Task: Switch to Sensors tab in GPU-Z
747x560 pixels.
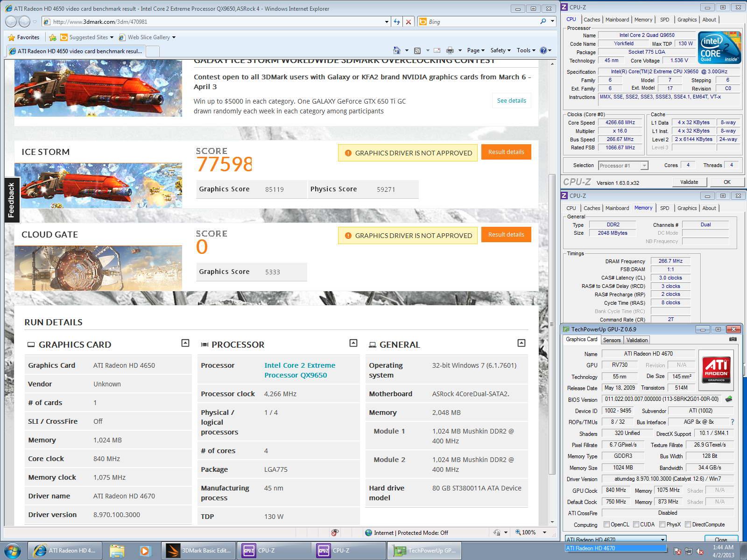Action: 612,340
